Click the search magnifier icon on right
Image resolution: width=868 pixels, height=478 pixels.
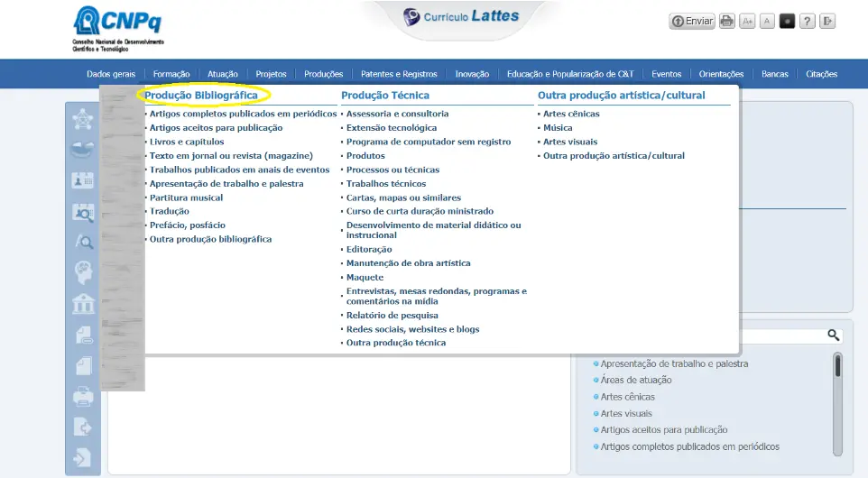pos(834,335)
